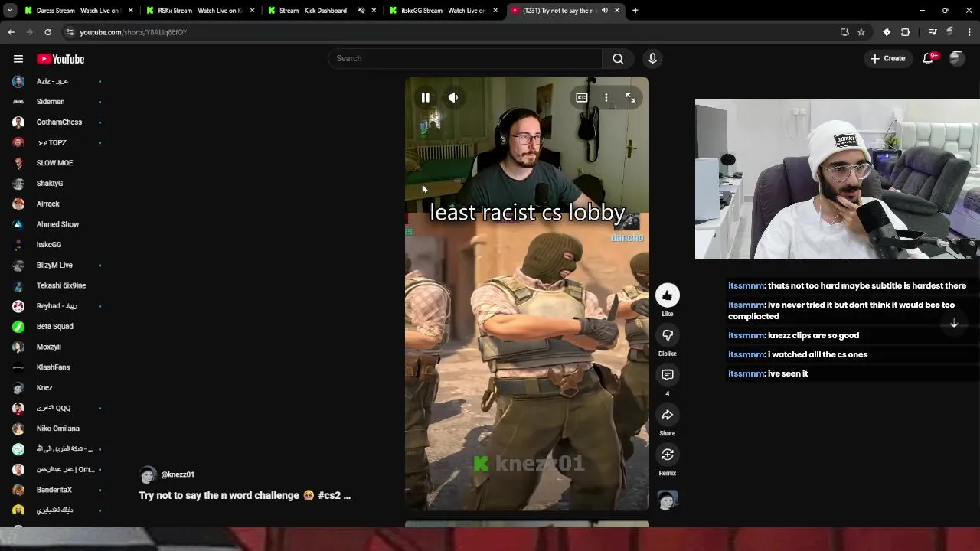Mute the YouTube tab via speaker icon

pos(605,11)
